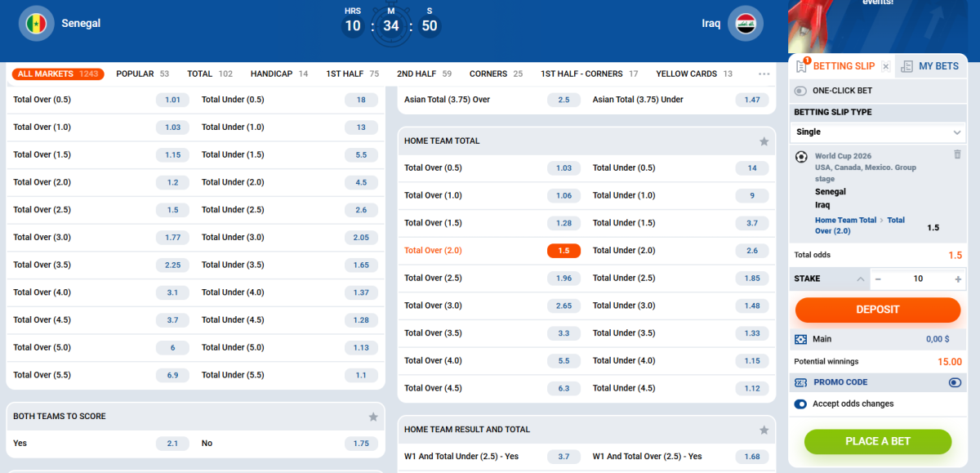Star the Home Team Result And Total market
This screenshot has width=980, height=473.
(x=764, y=430)
